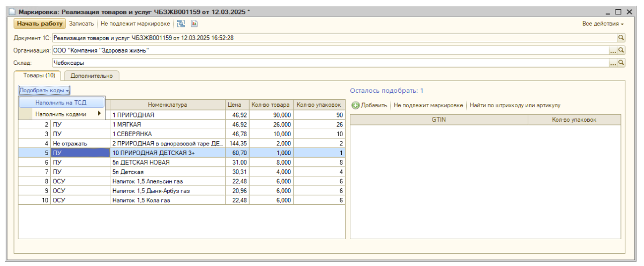The height and width of the screenshot is (266, 644).
Task: Switch to the Дополнительно tab
Action: pyautogui.click(x=92, y=76)
